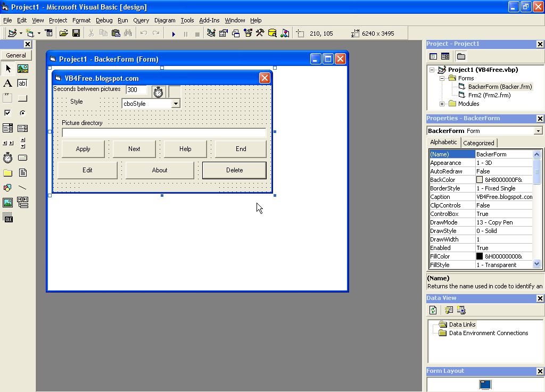Select the TextBox tool in toolbox

click(x=22, y=84)
